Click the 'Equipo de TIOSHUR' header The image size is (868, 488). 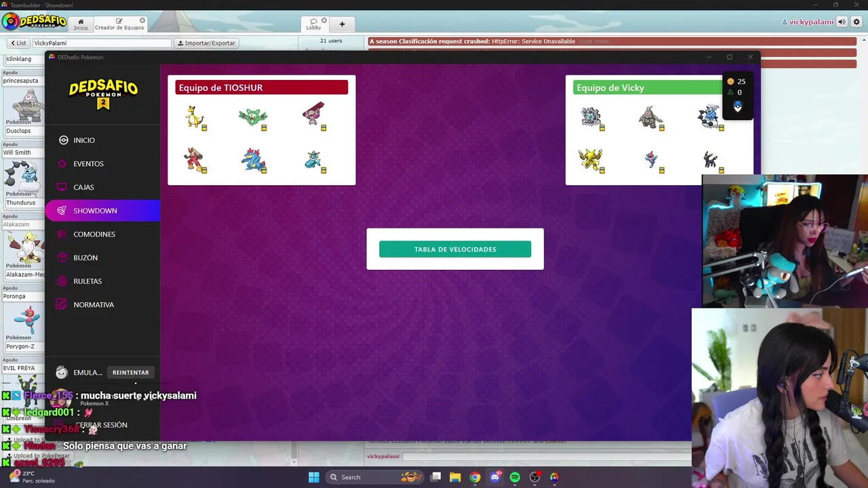coord(261,87)
